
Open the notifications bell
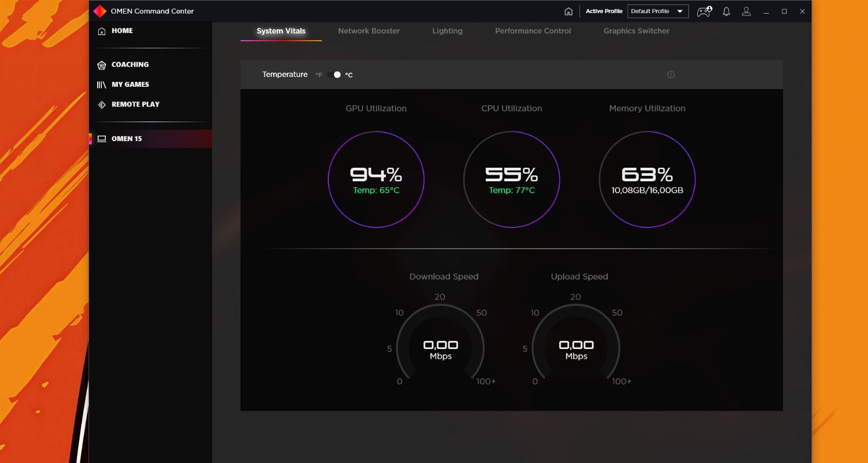tap(726, 11)
